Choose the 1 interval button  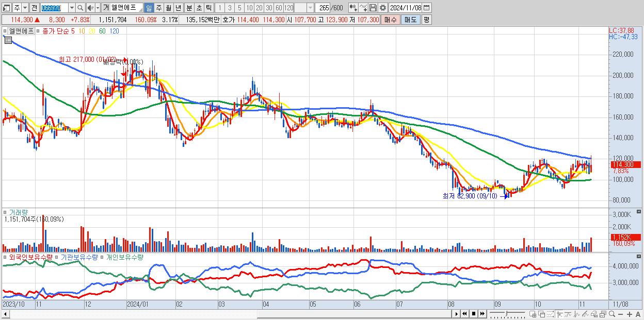pos(220,8)
